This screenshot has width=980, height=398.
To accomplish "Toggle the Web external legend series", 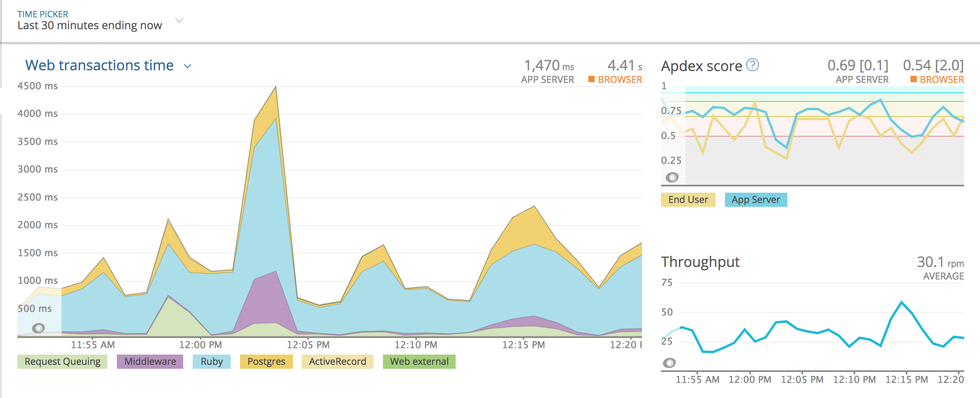I will (x=419, y=362).
